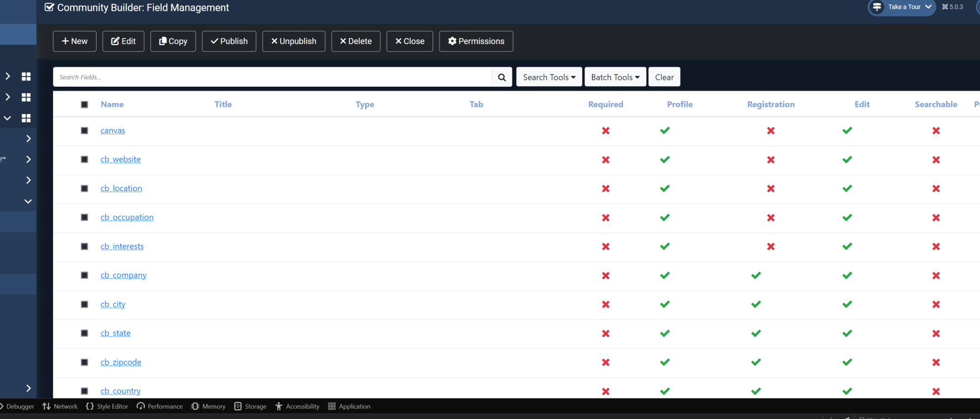Select the cb_occupation row checkbox
The height and width of the screenshot is (419, 980).
(x=84, y=217)
